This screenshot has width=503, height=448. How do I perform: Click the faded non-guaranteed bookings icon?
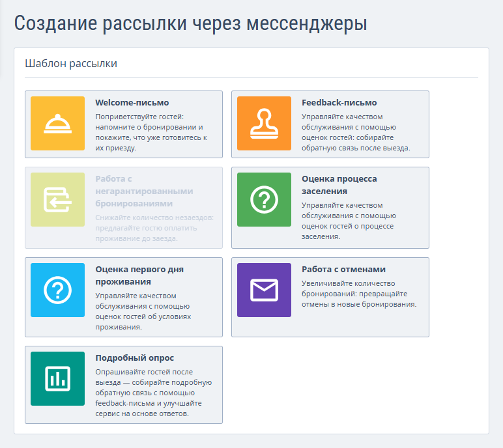point(58,199)
